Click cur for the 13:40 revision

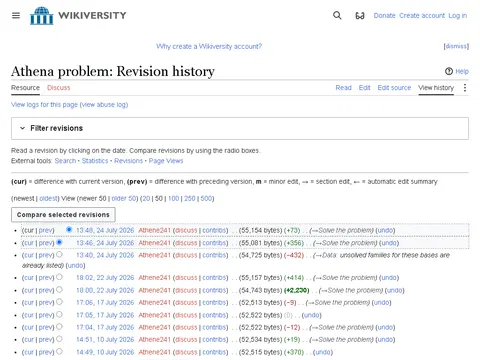click(x=29, y=255)
